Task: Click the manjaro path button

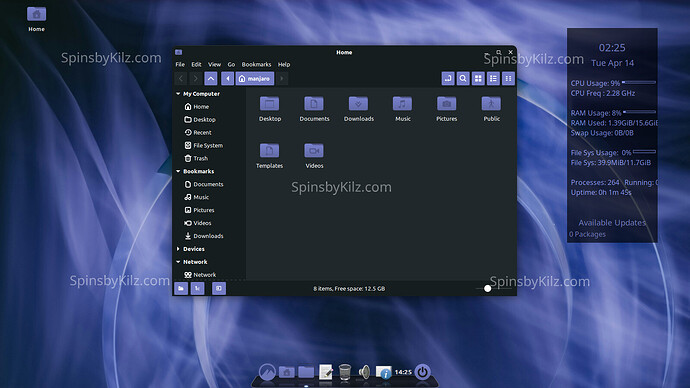Action: coord(255,79)
